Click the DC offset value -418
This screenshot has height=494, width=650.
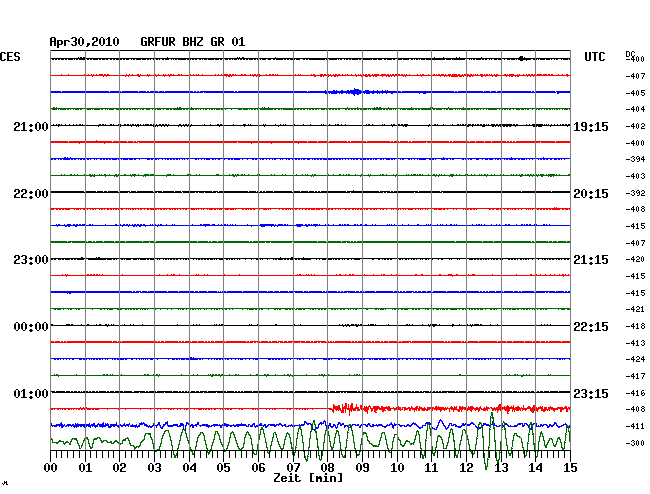click(635, 326)
